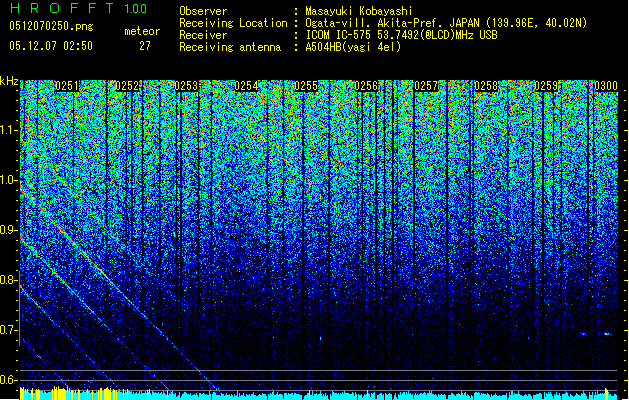Click the version number 1.0.0
The height and width of the screenshot is (400, 629).
[136, 8]
